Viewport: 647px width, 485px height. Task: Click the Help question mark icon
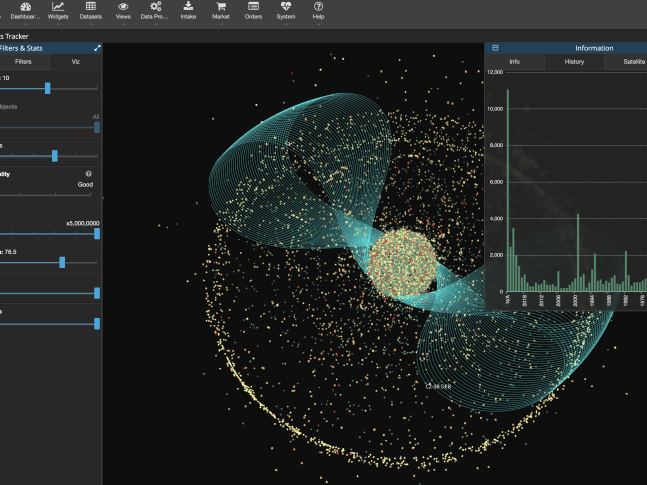pos(318,7)
